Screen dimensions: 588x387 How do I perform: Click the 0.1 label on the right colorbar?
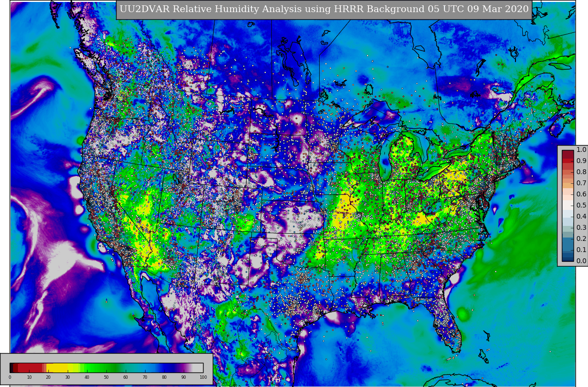click(581, 250)
